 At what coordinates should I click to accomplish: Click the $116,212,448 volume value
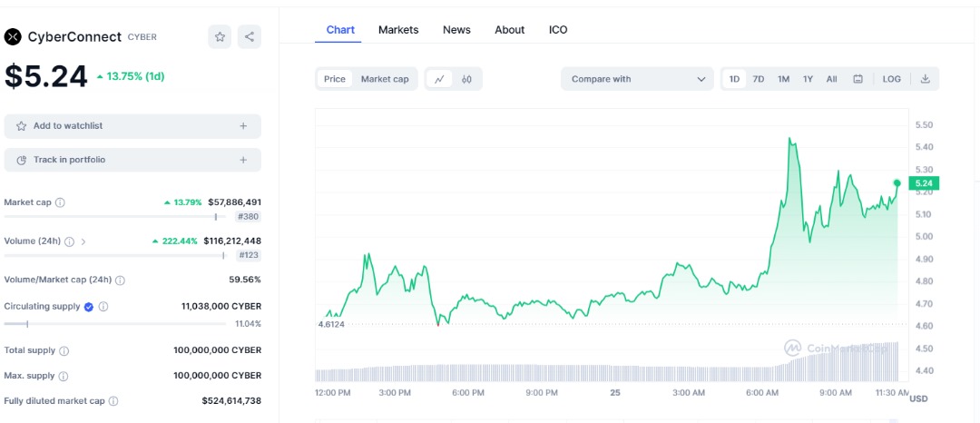click(232, 241)
